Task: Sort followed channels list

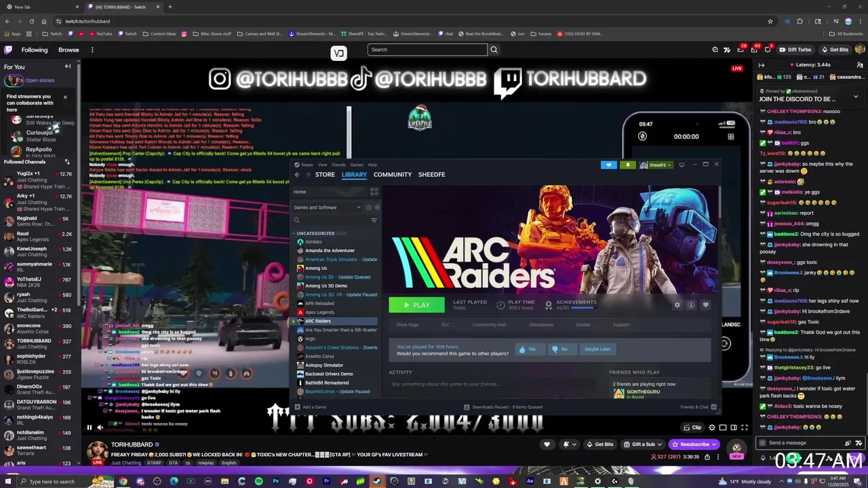Action: click(67, 162)
